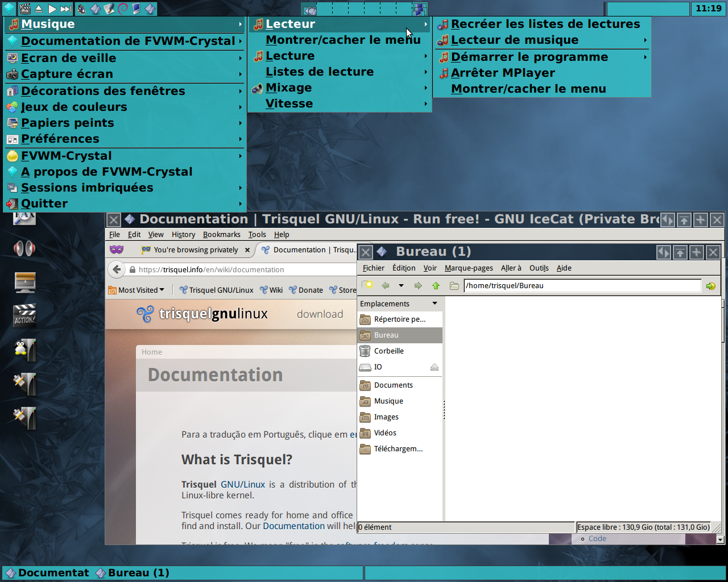Open the Fichier menu in Bureau window
Screen dimensions: 728x582
pyautogui.click(x=374, y=268)
